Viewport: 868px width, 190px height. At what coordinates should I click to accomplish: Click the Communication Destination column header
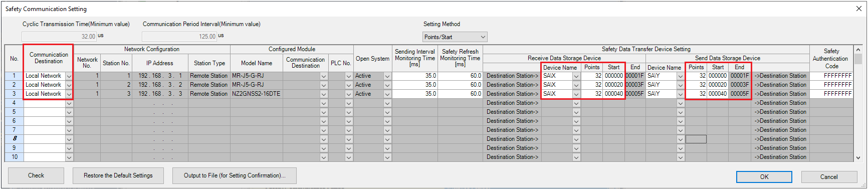click(x=49, y=58)
